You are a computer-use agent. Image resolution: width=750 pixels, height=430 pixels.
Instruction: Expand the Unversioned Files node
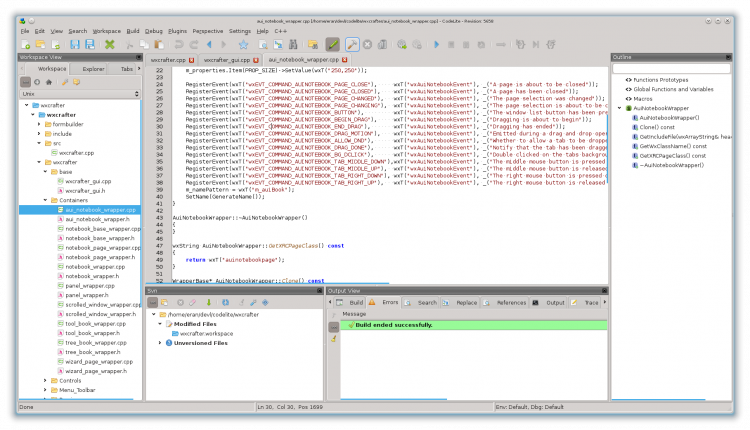(160, 343)
